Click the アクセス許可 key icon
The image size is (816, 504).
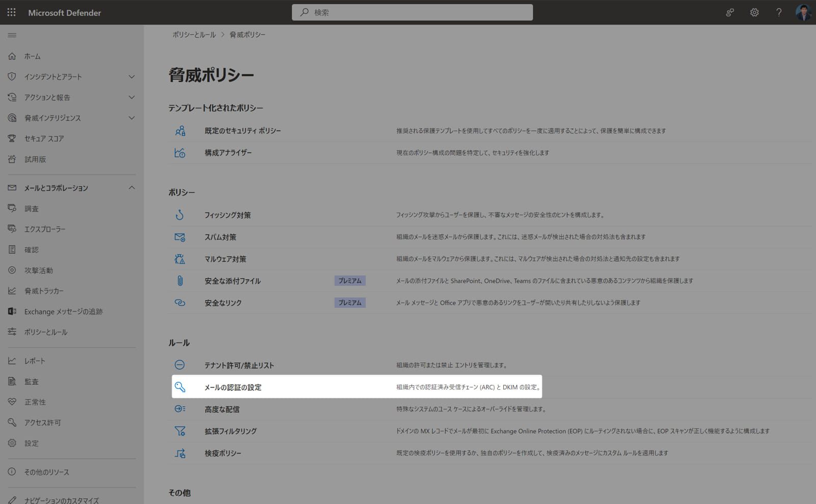click(12, 422)
